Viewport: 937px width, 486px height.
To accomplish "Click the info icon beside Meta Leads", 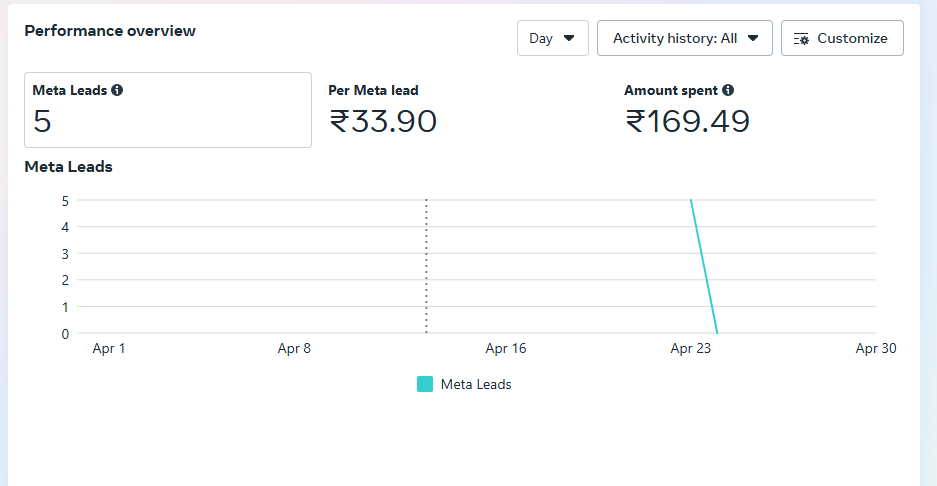I will coord(117,90).
